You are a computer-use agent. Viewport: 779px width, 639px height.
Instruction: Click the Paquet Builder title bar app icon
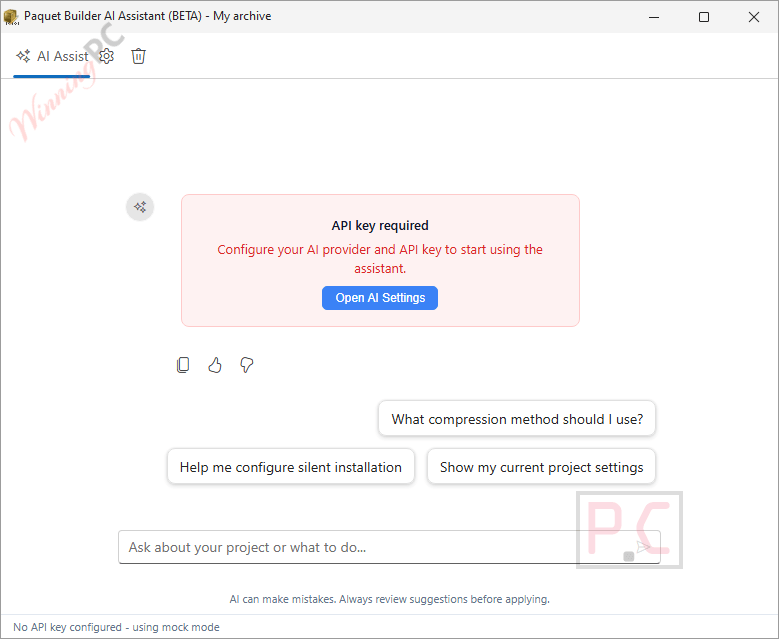click(x=11, y=16)
